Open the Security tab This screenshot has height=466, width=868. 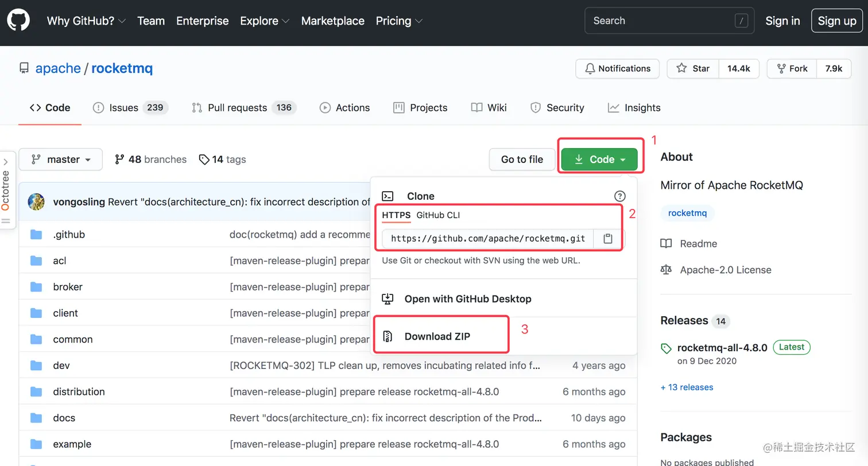point(557,107)
